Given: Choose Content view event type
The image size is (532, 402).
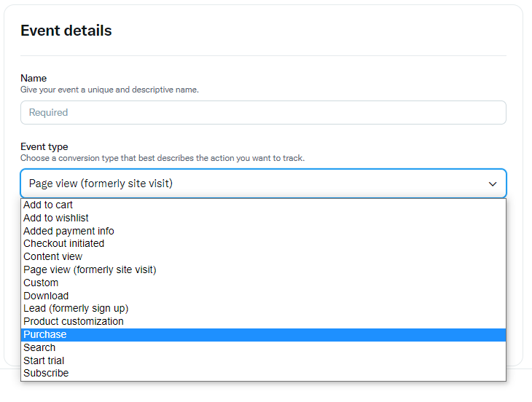Looking at the screenshot, I should (x=263, y=256).
